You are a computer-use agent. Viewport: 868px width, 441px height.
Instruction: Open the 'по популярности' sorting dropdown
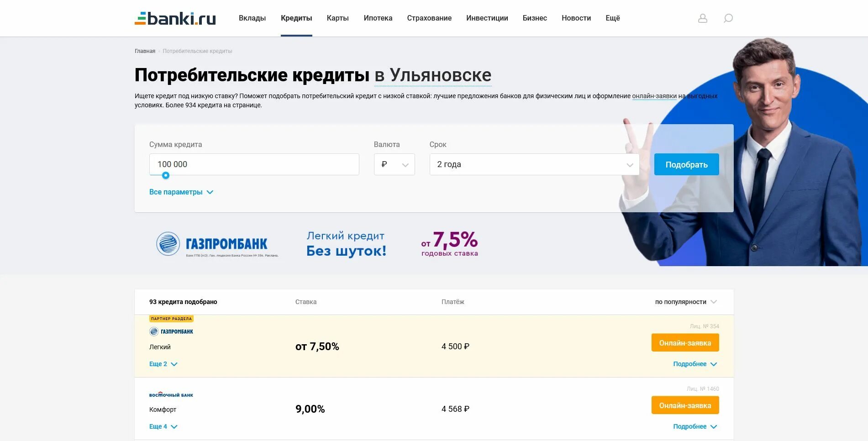(686, 302)
